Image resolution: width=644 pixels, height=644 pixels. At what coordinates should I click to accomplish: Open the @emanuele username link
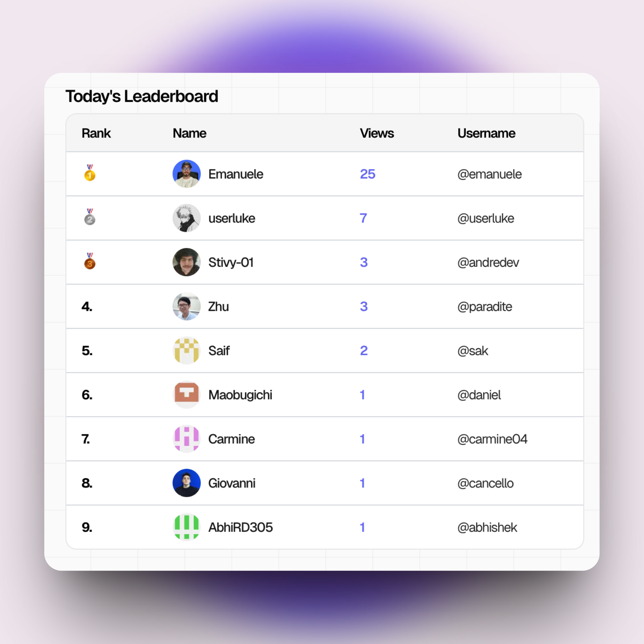tap(489, 174)
